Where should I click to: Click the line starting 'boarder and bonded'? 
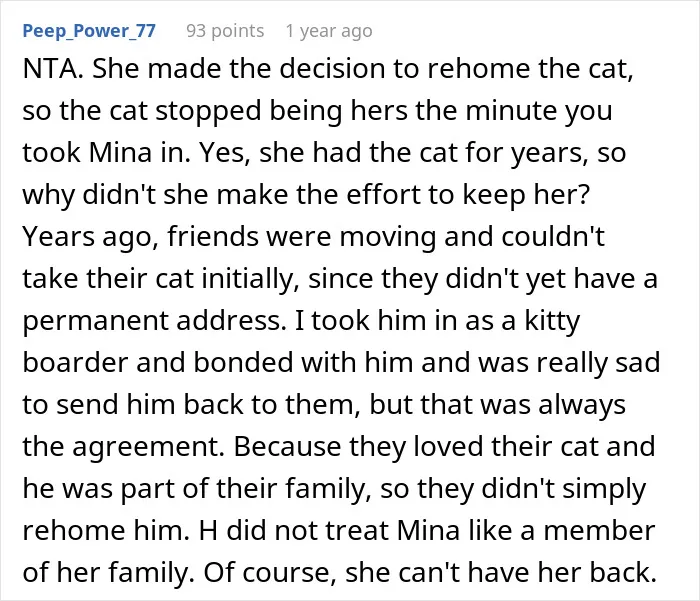(341, 362)
